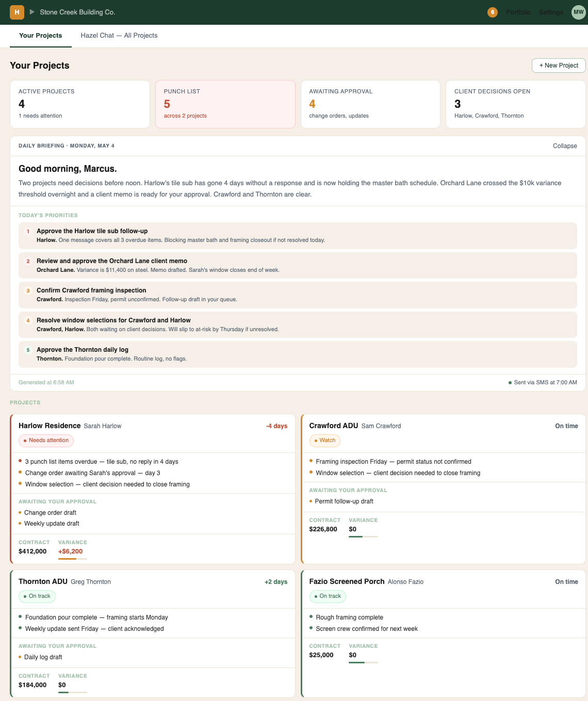Open Portfolio in the top bar

point(518,12)
